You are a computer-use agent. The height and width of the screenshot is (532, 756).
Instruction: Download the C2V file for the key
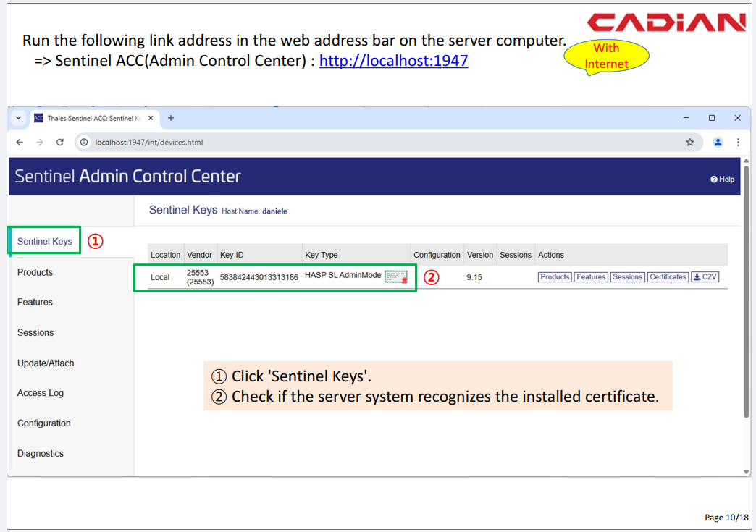click(705, 277)
